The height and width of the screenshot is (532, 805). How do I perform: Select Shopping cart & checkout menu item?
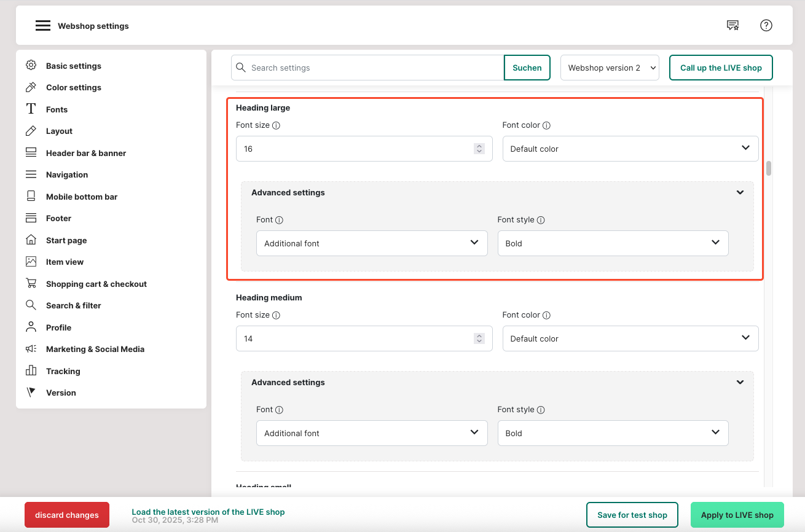pyautogui.click(x=96, y=284)
